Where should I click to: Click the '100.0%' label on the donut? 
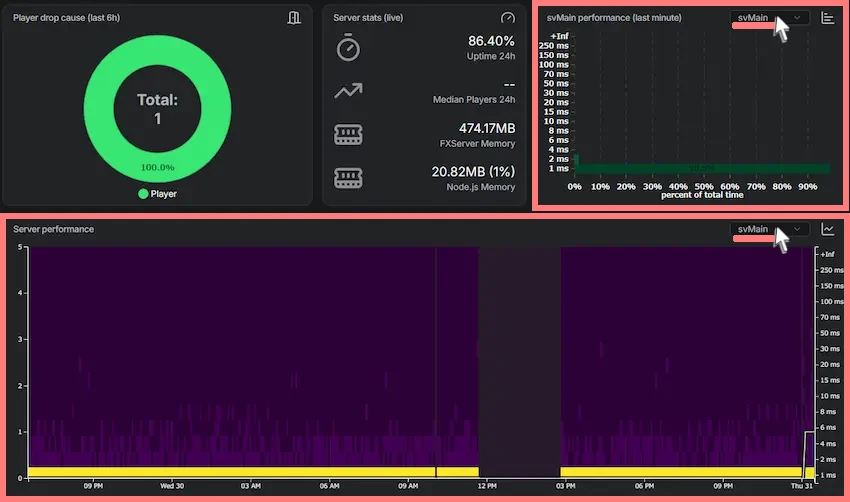point(157,167)
